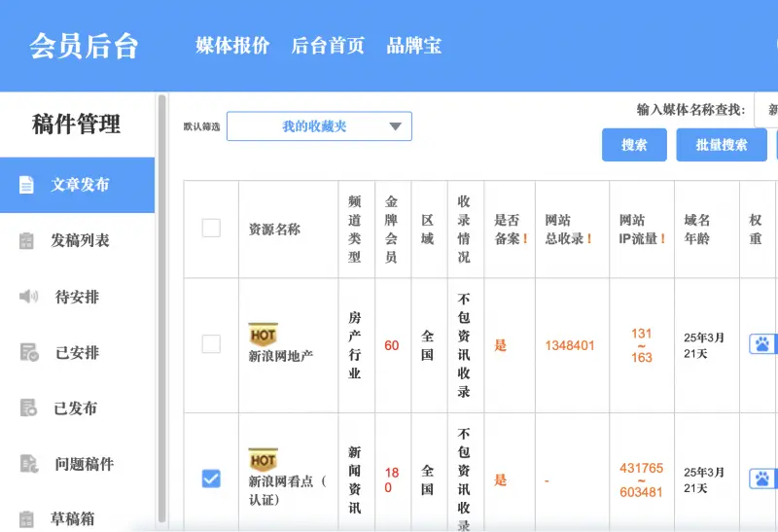Click the 已发布 document icon
Viewport: 778px width, 532px height.
tap(28, 408)
